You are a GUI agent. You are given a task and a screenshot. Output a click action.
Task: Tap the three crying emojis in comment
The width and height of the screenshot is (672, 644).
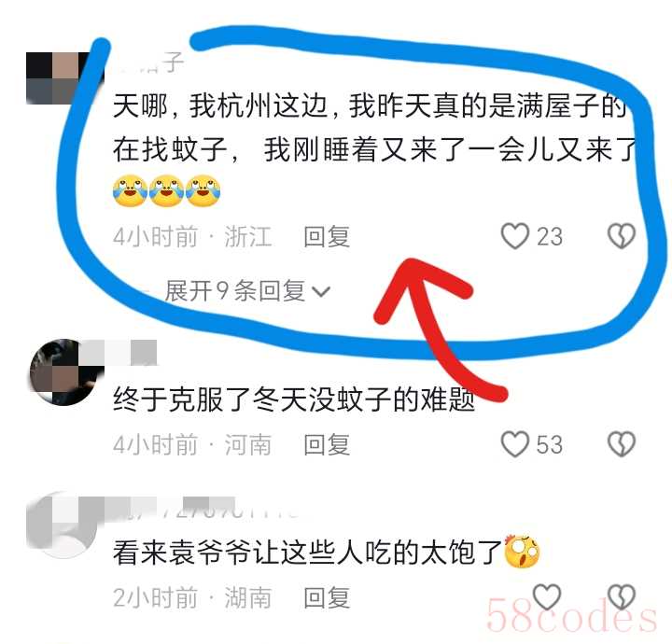coord(167,190)
